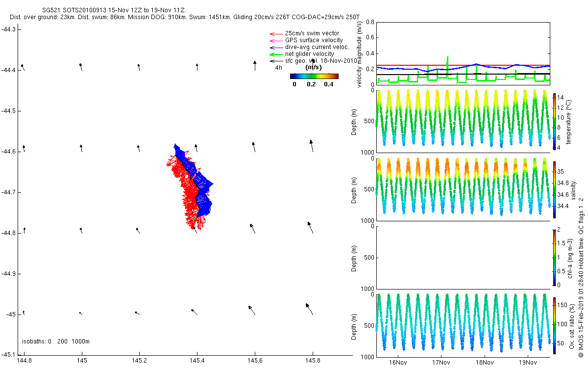This screenshot has height=368, width=588.
Task: Click the '17Nov' date tick label
Action: coord(441,362)
